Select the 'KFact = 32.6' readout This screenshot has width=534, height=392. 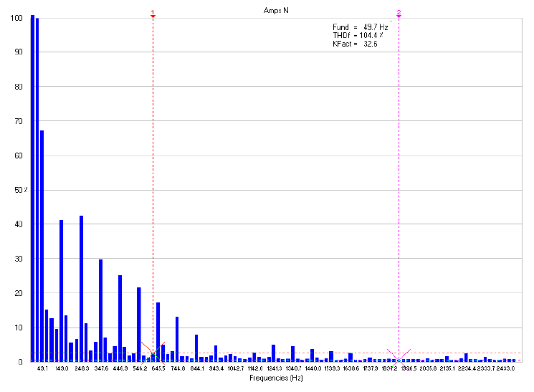point(355,44)
